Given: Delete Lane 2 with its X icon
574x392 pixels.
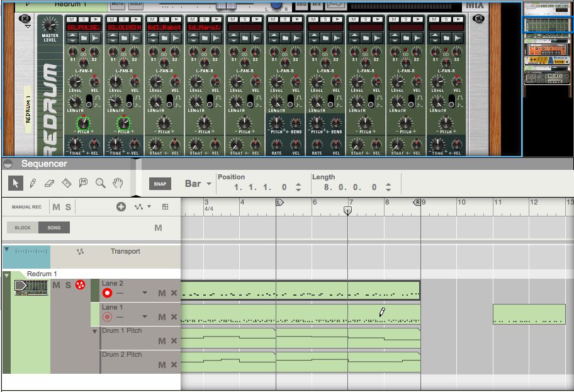Looking at the screenshot, I should (174, 293).
